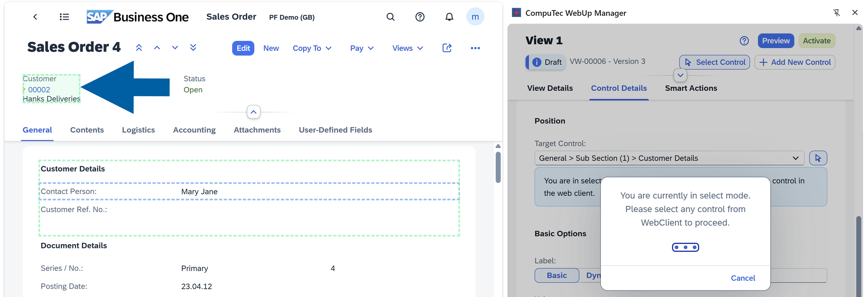This screenshot has height=297, width=868.
Task: Unpin the WebUp Manager panel
Action: (837, 13)
